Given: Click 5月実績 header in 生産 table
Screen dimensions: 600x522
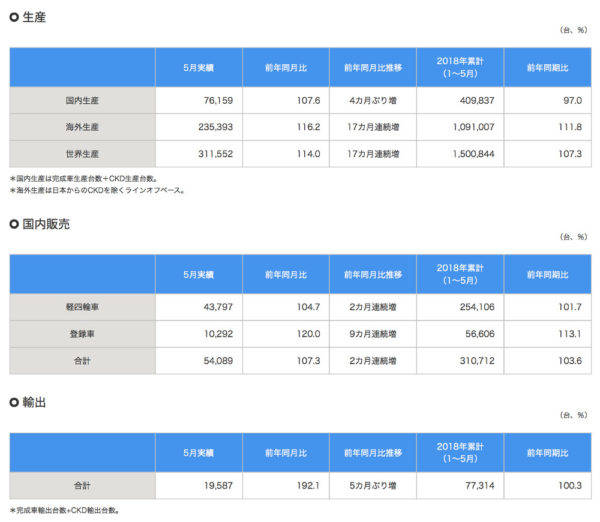Looking at the screenshot, I should click(199, 68).
